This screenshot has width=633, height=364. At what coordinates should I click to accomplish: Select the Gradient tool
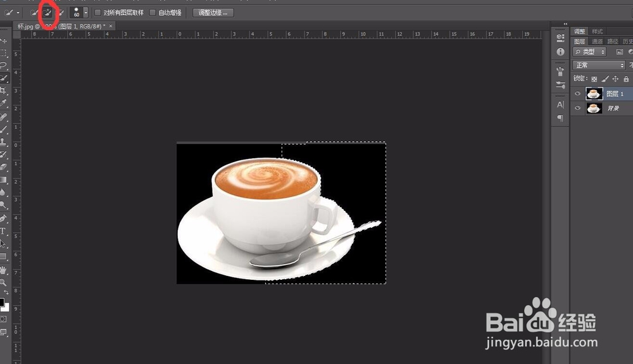(x=3, y=179)
